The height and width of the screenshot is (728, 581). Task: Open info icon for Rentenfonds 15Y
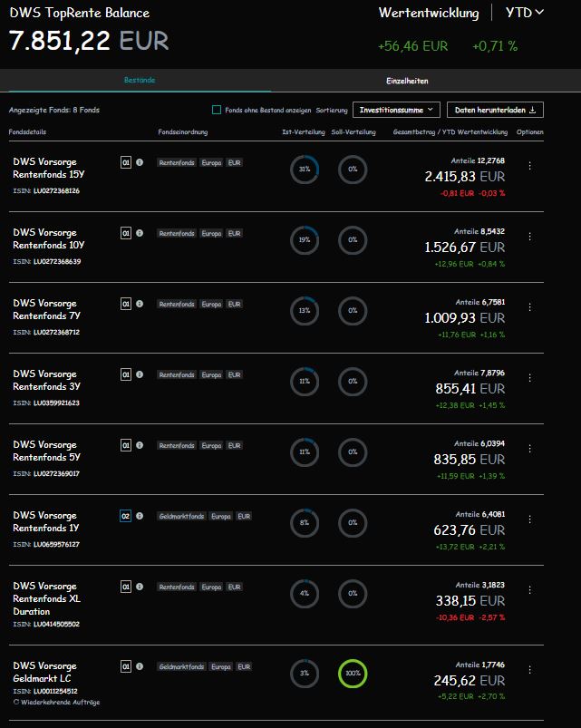[140, 162]
